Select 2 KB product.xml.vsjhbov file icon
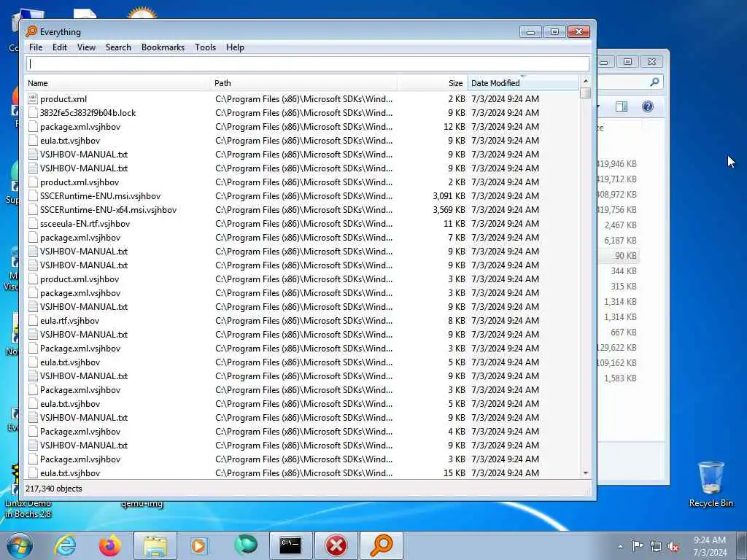This screenshot has height=560, width=747. 32,182
